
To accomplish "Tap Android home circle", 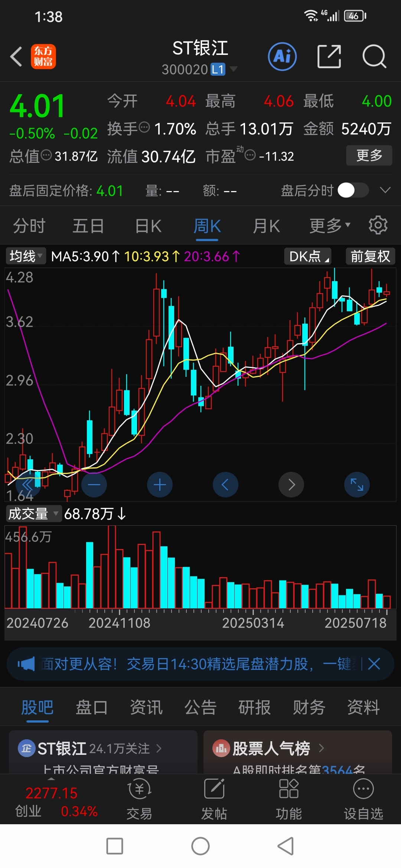I will [200, 846].
